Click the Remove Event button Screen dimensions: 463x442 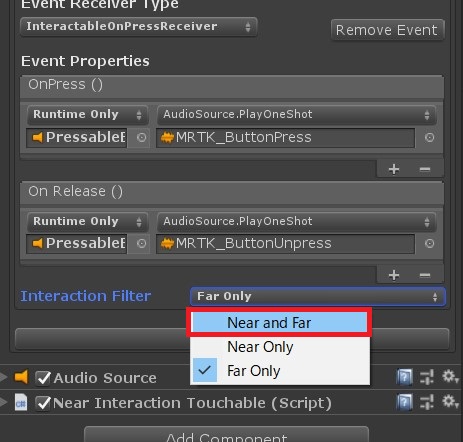point(387,30)
